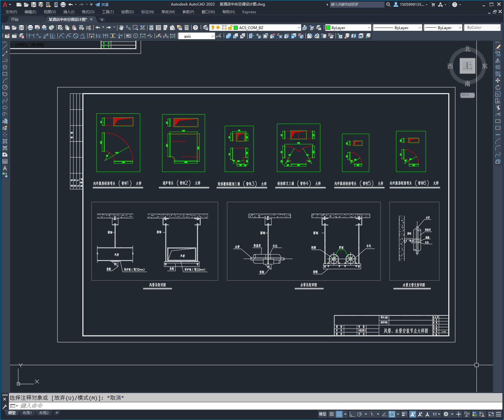
Task: Click the Erase tool in right toolbar
Action: tap(498, 47)
